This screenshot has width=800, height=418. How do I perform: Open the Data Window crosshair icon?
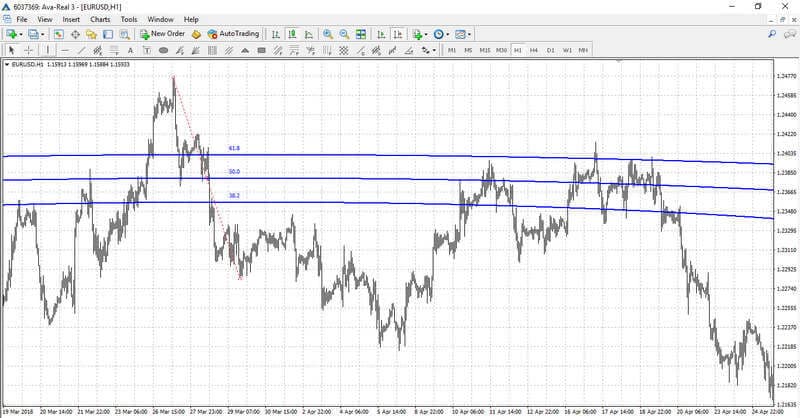75,34
